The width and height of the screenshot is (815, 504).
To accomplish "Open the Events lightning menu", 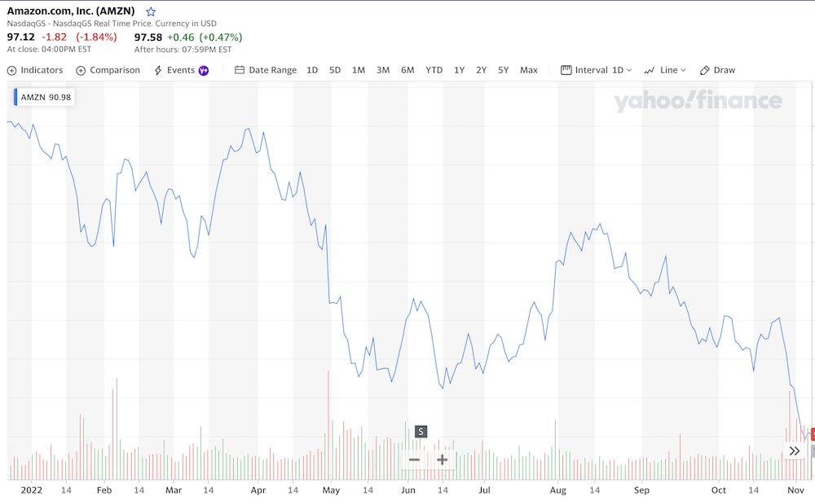I will pos(174,70).
